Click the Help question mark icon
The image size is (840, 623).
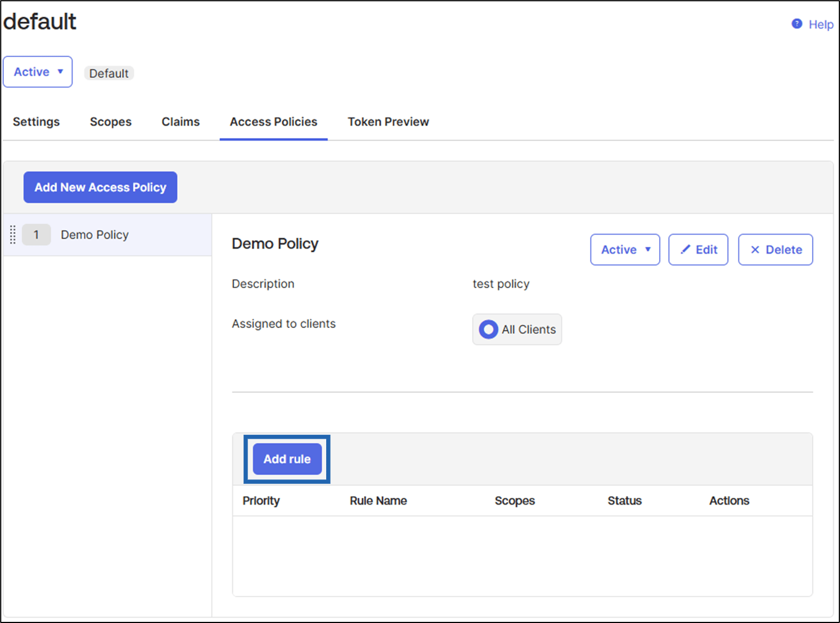click(x=797, y=23)
